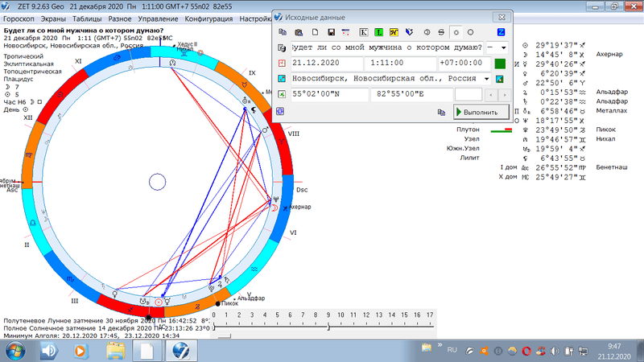Viewport: 644px width, 362px height.
Task: Click the boxed K icon
Action: click(363, 32)
